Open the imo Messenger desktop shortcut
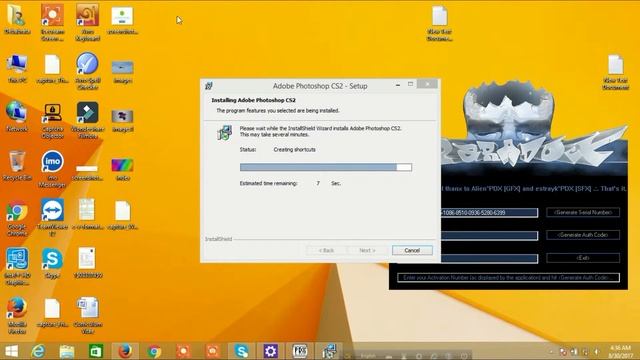640x360 pixels. (x=52, y=169)
